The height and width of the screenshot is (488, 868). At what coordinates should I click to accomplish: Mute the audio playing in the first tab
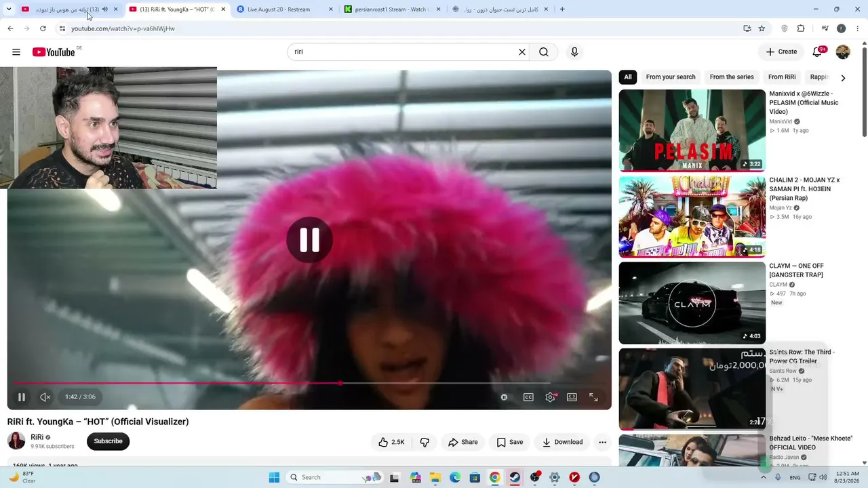(x=104, y=9)
